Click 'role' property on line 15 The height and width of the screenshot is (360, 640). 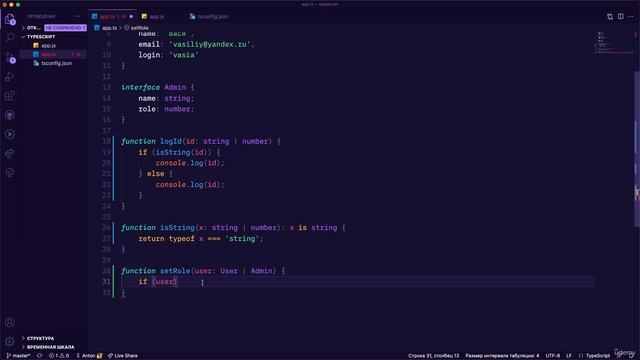(147, 109)
